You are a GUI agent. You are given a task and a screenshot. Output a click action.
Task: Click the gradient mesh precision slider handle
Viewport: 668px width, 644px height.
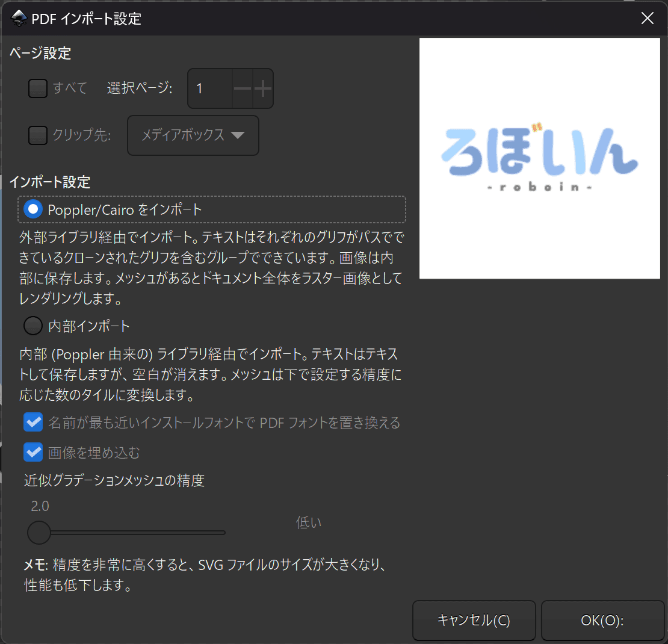[39, 532]
